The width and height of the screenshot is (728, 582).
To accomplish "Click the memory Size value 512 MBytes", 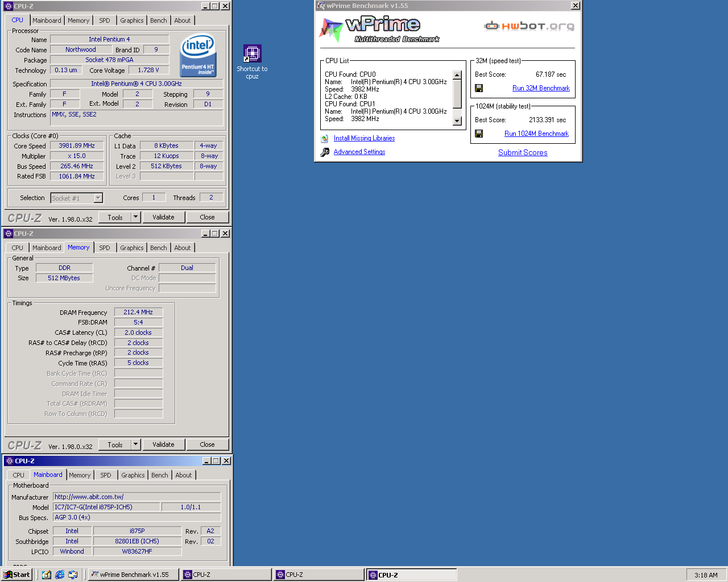I will pos(64,278).
